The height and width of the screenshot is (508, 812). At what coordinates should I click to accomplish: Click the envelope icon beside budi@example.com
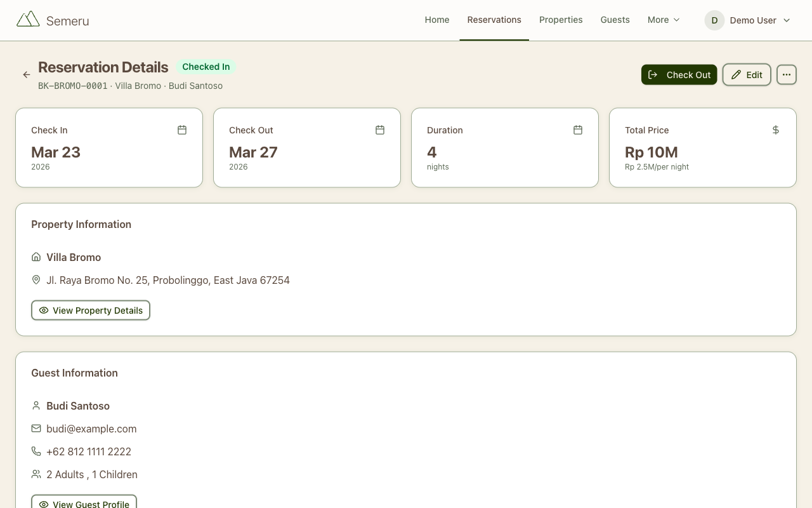[36, 429]
